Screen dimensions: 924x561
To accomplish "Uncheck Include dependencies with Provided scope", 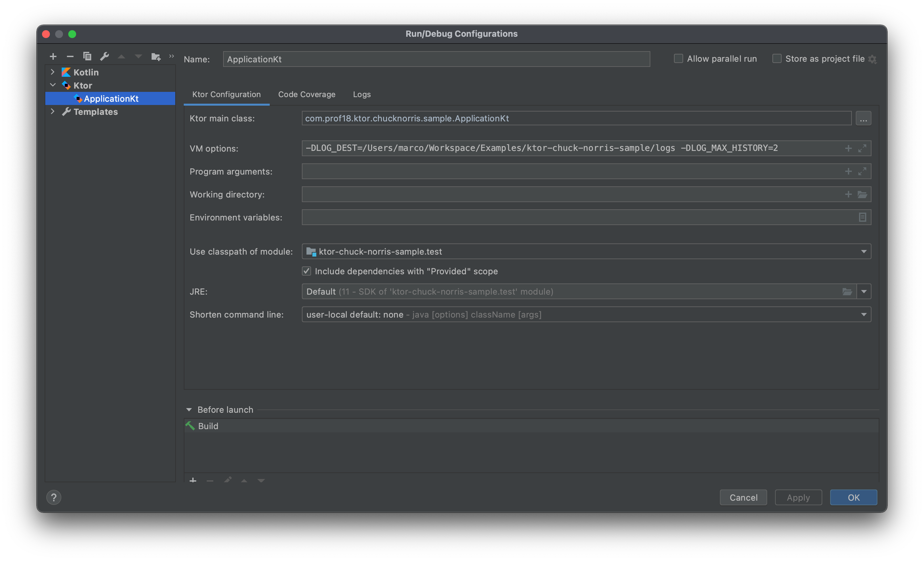I will [306, 271].
